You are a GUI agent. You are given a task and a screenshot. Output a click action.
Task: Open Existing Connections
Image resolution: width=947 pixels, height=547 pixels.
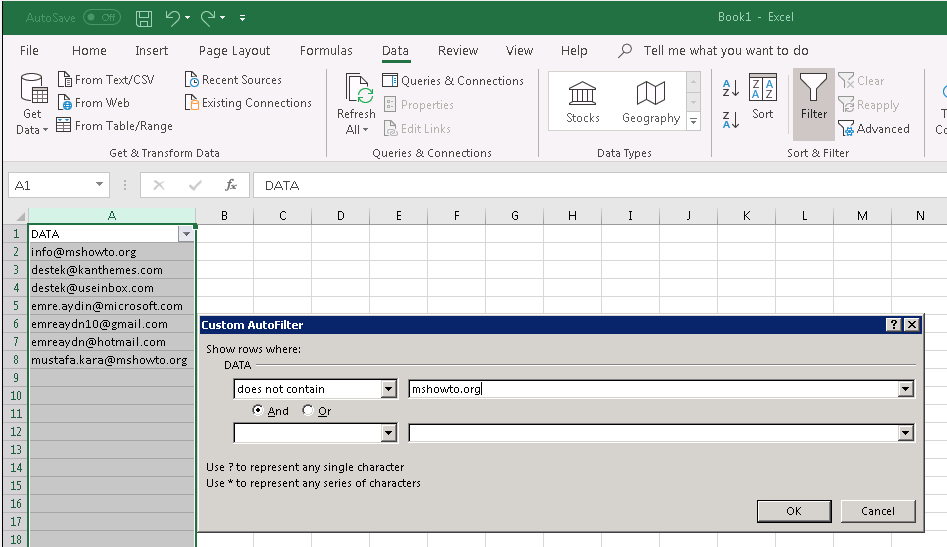pos(248,103)
